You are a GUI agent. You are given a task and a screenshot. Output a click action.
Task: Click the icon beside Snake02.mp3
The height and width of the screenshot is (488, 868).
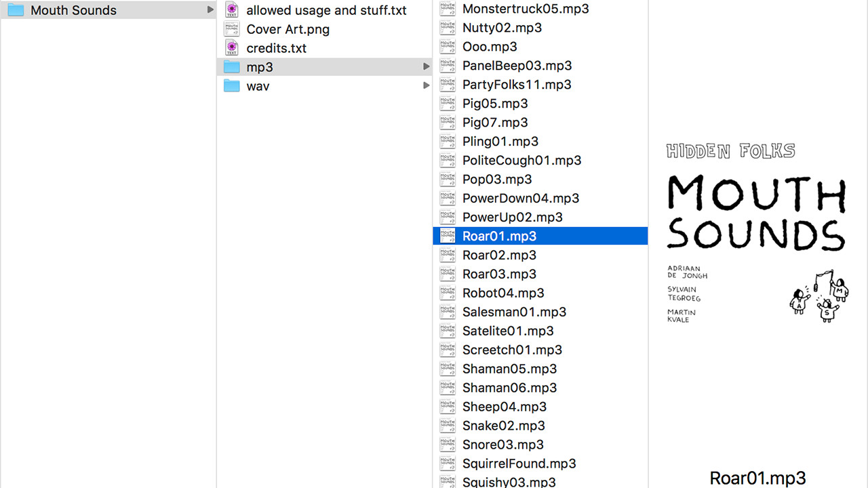coord(447,426)
